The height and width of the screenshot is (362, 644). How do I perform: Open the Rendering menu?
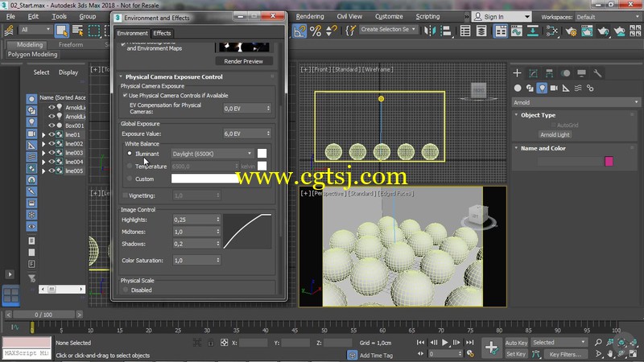tap(310, 16)
